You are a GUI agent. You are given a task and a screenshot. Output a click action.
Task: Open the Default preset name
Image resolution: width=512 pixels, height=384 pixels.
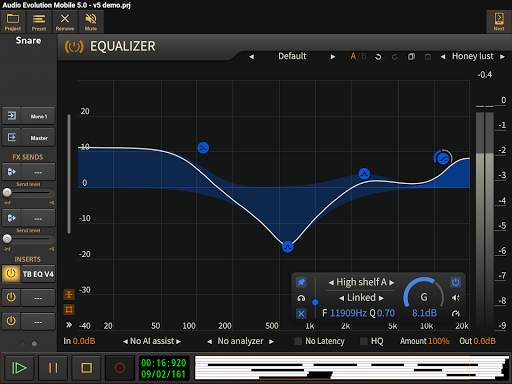[x=292, y=56]
